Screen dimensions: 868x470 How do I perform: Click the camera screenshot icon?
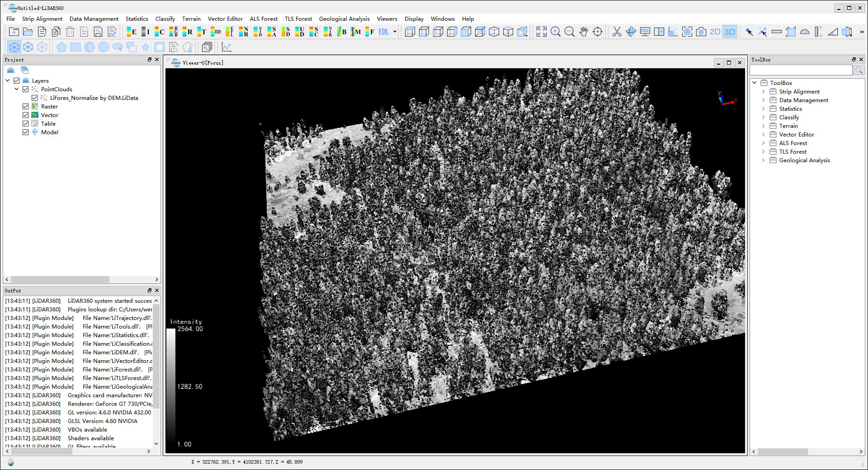click(x=701, y=32)
